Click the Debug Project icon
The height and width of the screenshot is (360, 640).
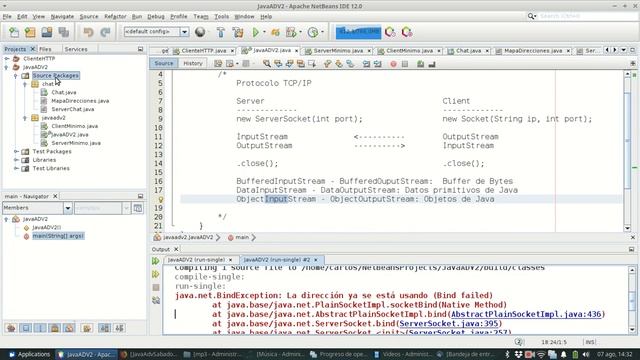pos(276,32)
